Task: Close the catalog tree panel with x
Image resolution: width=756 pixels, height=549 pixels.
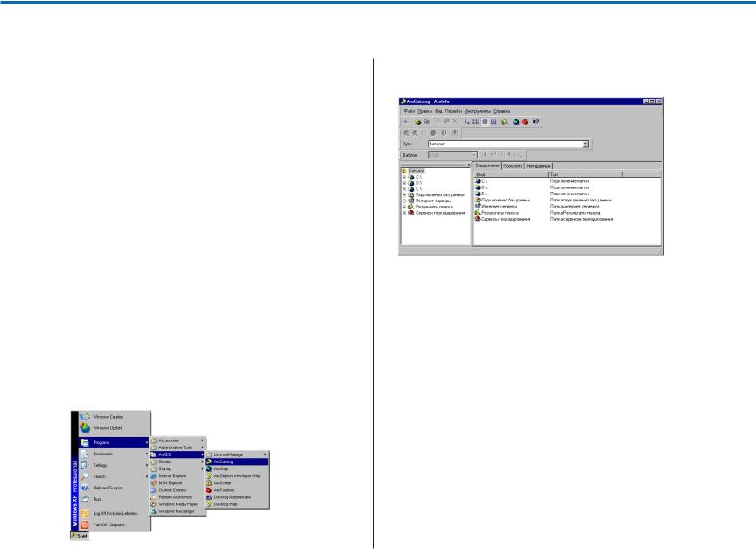Action: click(x=468, y=165)
